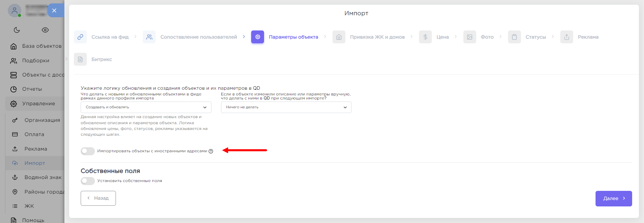Image resolution: width=644 pixels, height=223 pixels.
Task: Click the dollar icon for Цена step
Action: (x=425, y=37)
